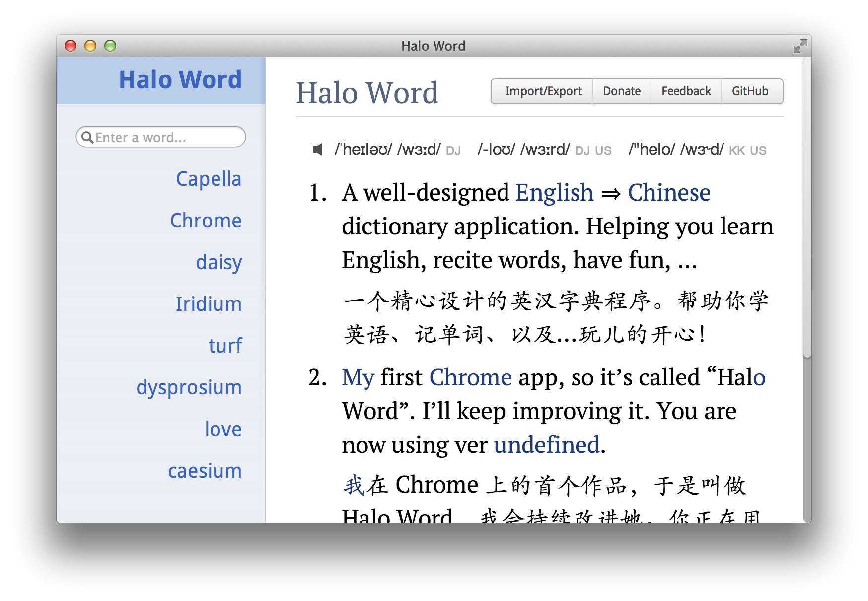Look up turf from the word list

[x=225, y=346]
